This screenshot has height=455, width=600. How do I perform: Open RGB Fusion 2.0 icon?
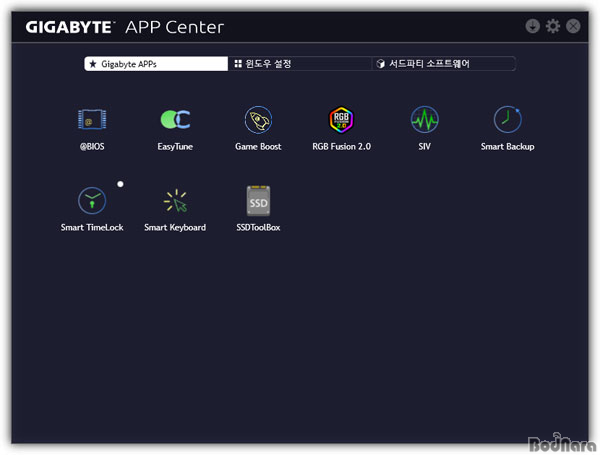(341, 120)
